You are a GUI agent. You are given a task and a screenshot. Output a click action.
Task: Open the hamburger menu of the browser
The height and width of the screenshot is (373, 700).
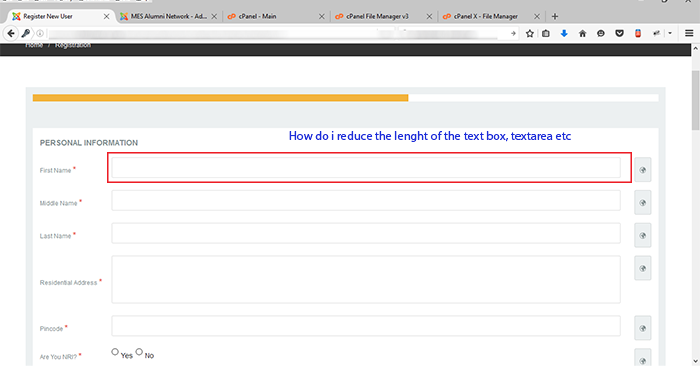click(x=689, y=33)
